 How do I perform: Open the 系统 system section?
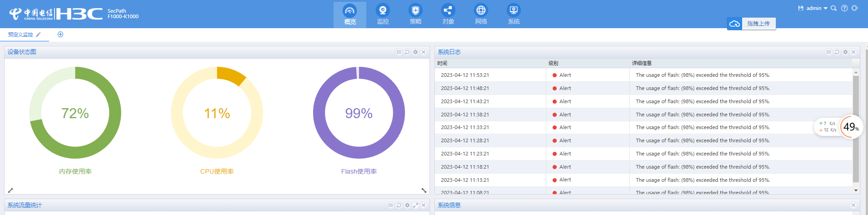[514, 15]
